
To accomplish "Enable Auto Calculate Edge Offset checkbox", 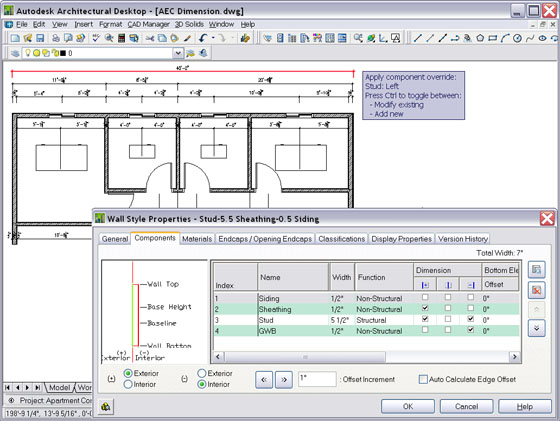I will [423, 379].
